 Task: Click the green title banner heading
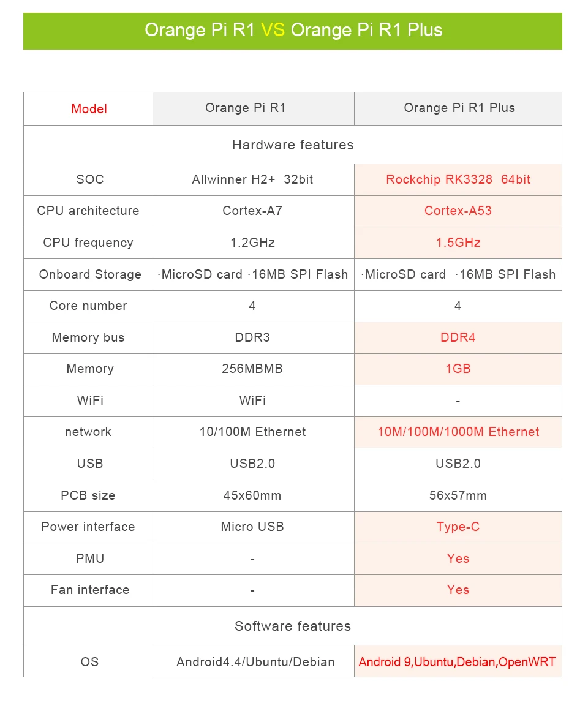pos(293,31)
